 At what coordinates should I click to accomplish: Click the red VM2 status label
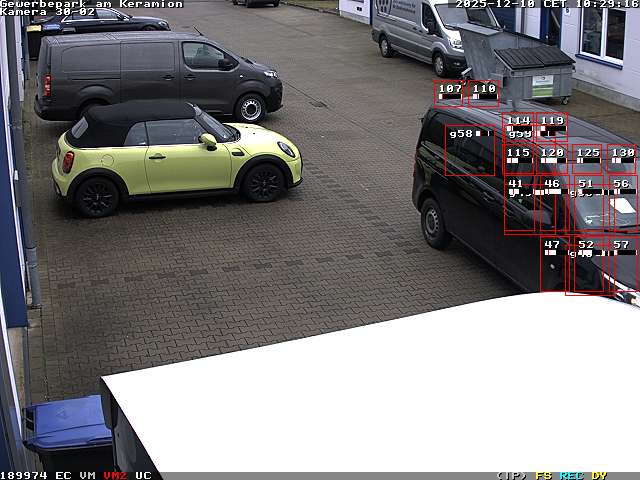(x=115, y=475)
